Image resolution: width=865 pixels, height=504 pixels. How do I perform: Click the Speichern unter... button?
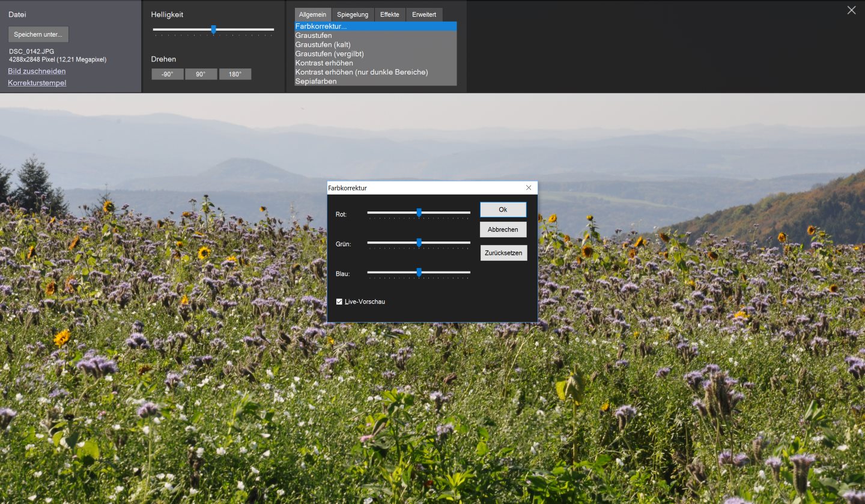tap(38, 34)
